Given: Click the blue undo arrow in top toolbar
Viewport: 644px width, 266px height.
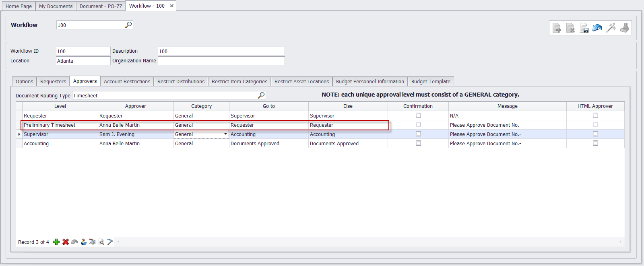Looking at the screenshot, I should pyautogui.click(x=597, y=28).
